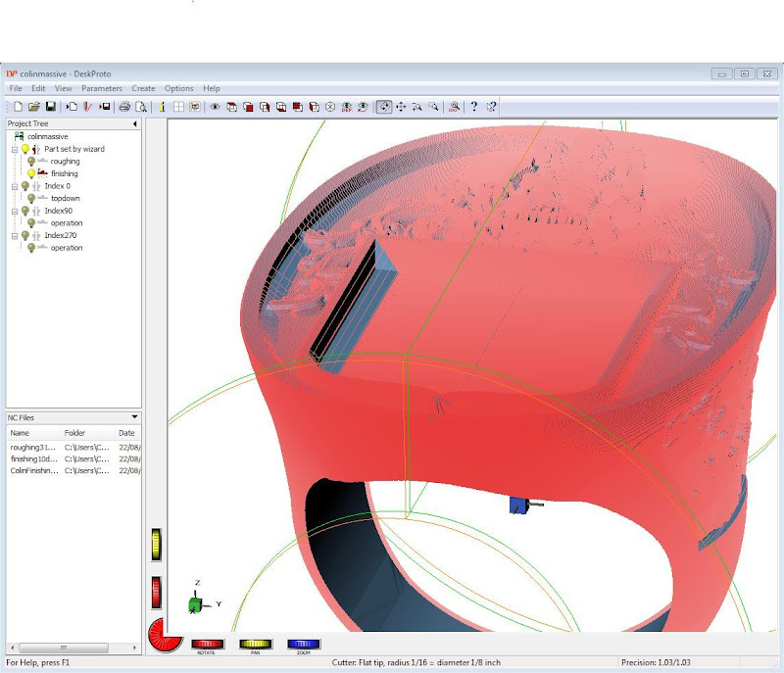Toggle the light bulb next to roughing

[31, 162]
